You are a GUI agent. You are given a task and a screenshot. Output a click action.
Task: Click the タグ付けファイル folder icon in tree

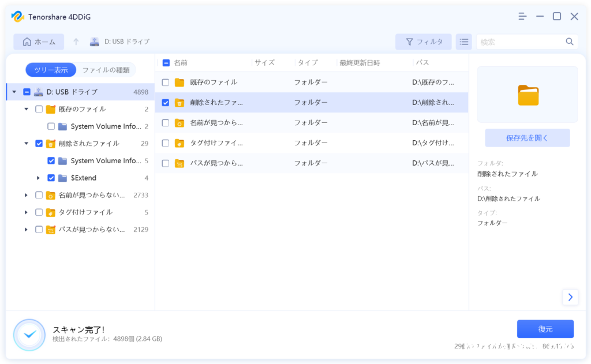tap(50, 212)
